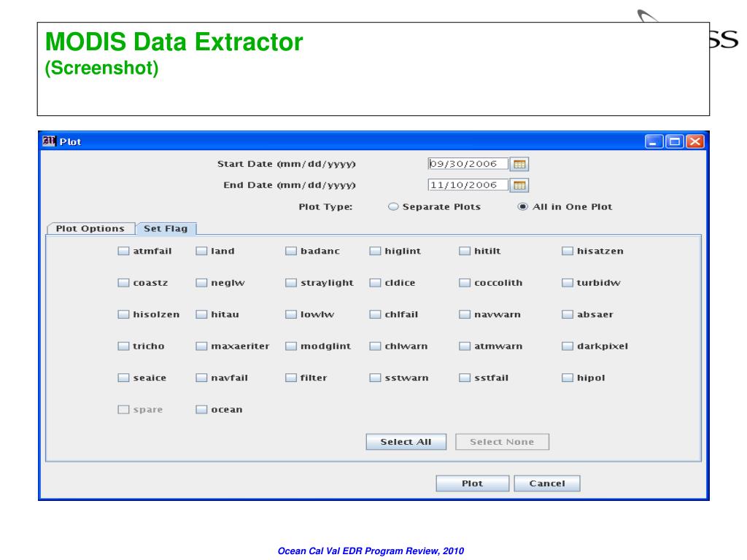Maximize the Plot window
Screen dimensions: 747x560
click(675, 141)
